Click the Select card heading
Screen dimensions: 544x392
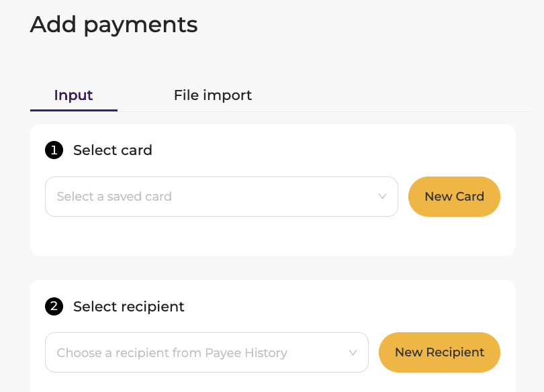pyautogui.click(x=112, y=150)
